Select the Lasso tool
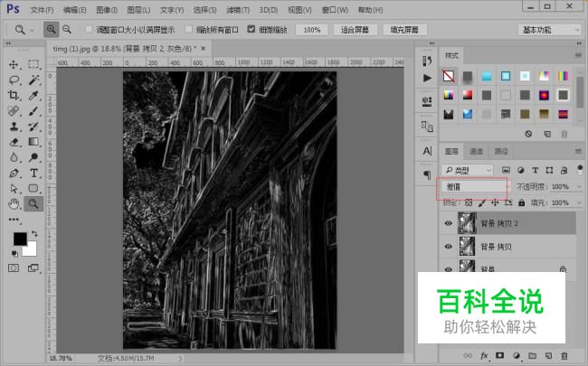Image resolution: width=588 pixels, height=366 pixels. coord(14,80)
